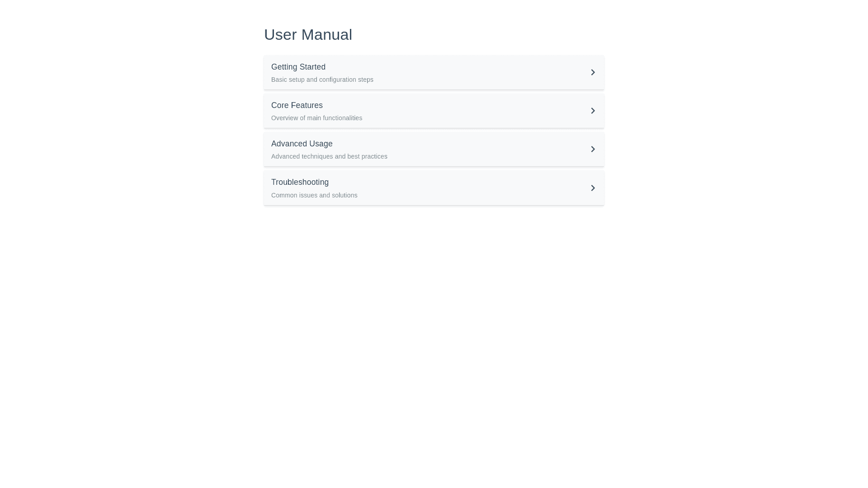
Task: Click the 'Getting Started' title text
Action: coord(298,67)
